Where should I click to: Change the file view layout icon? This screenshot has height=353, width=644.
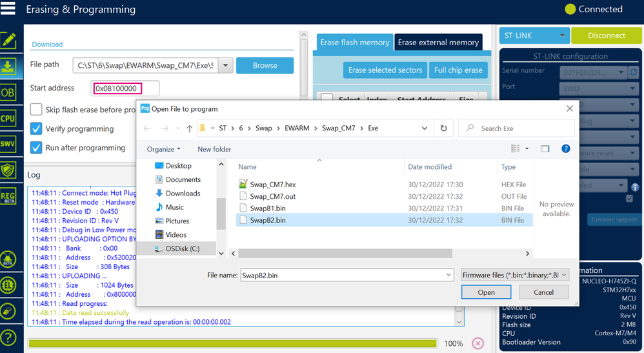coord(516,148)
